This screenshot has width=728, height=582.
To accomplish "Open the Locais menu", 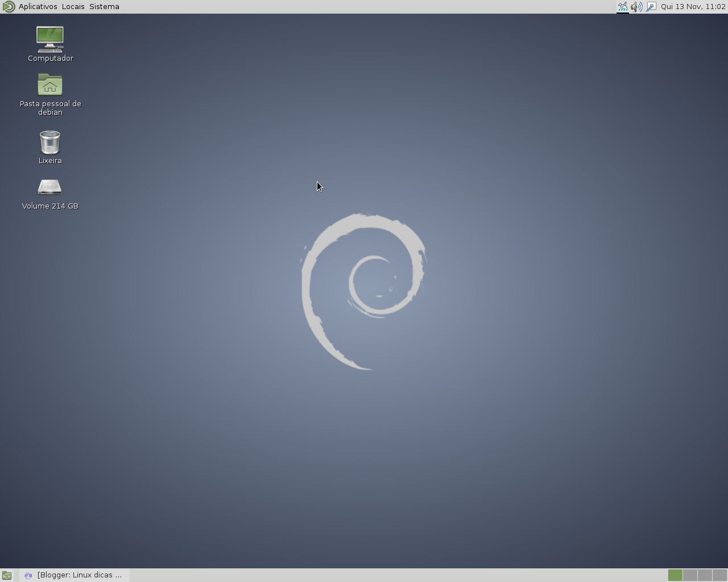I will [72, 6].
